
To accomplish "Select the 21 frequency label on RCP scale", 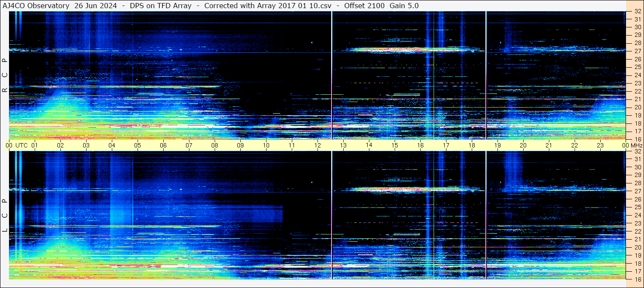I will (638, 99).
